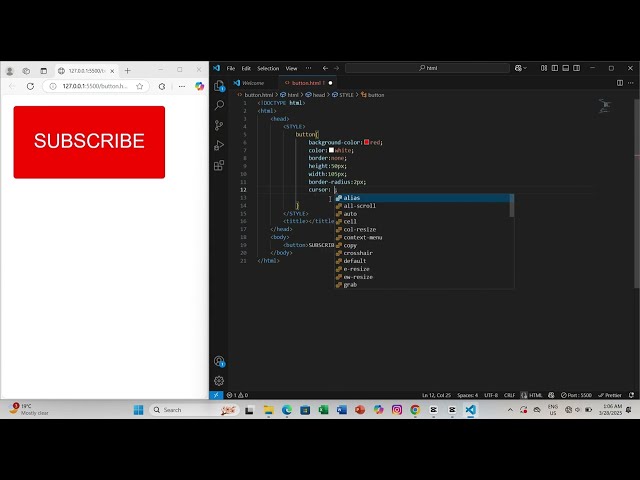This screenshot has height=480, width=640.
Task: Select the STYLE breadcrumb
Action: (342, 95)
